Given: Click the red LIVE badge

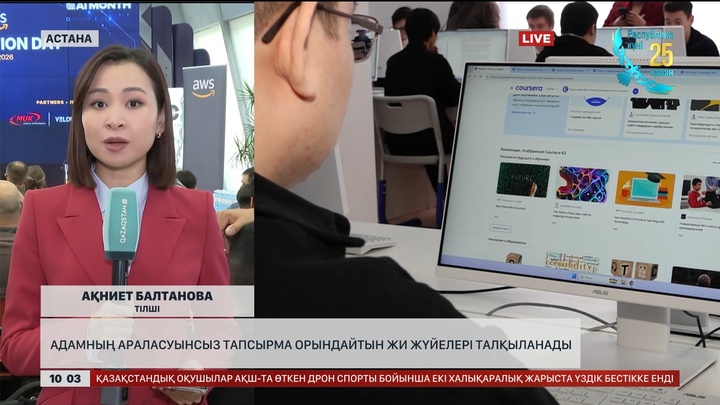Looking at the screenshot, I should 536,38.
